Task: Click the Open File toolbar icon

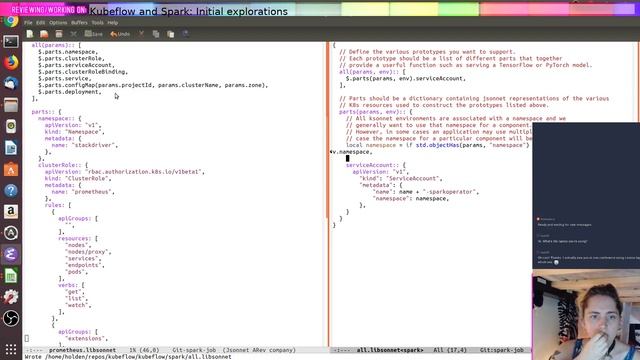Action: coord(44,34)
